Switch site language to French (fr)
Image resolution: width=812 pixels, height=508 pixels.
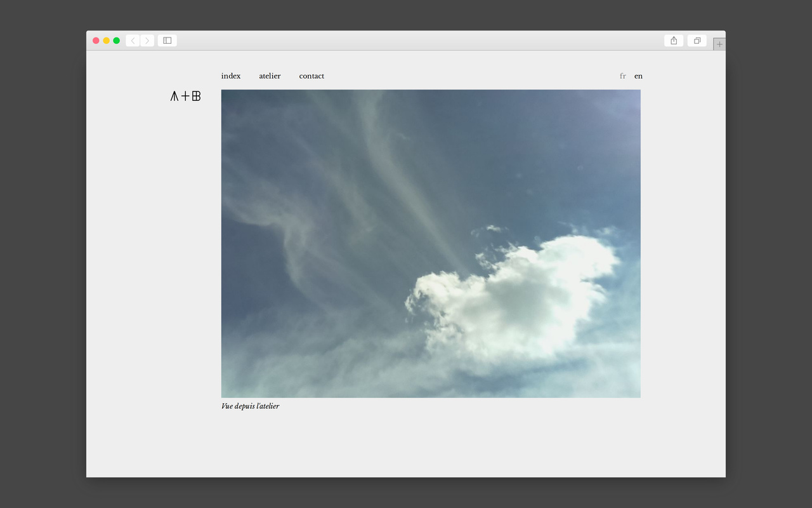pyautogui.click(x=622, y=76)
